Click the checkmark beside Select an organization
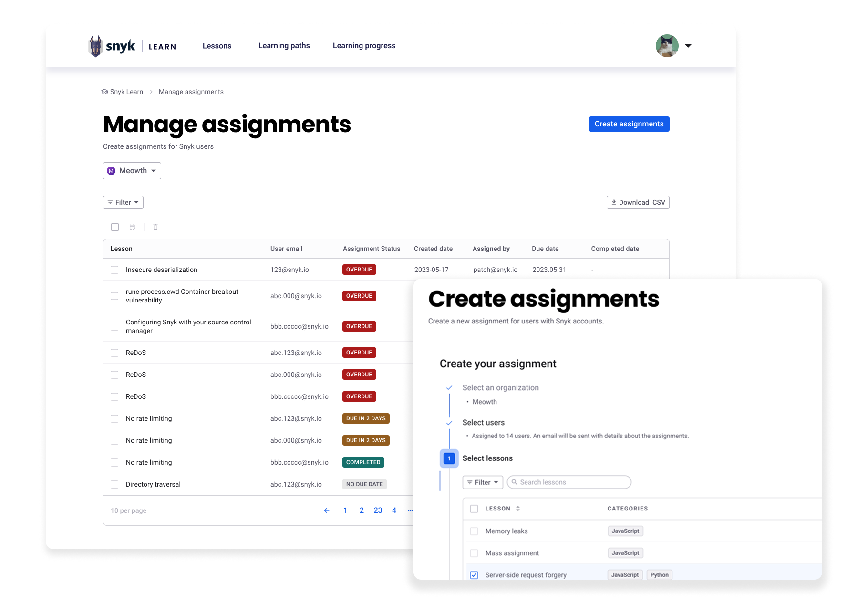The image size is (868, 604). (x=449, y=388)
